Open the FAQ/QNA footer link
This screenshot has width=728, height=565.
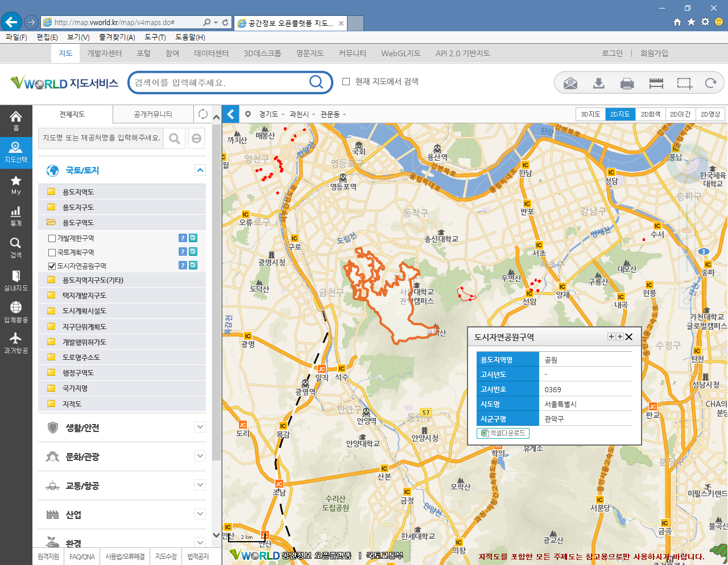(x=82, y=556)
